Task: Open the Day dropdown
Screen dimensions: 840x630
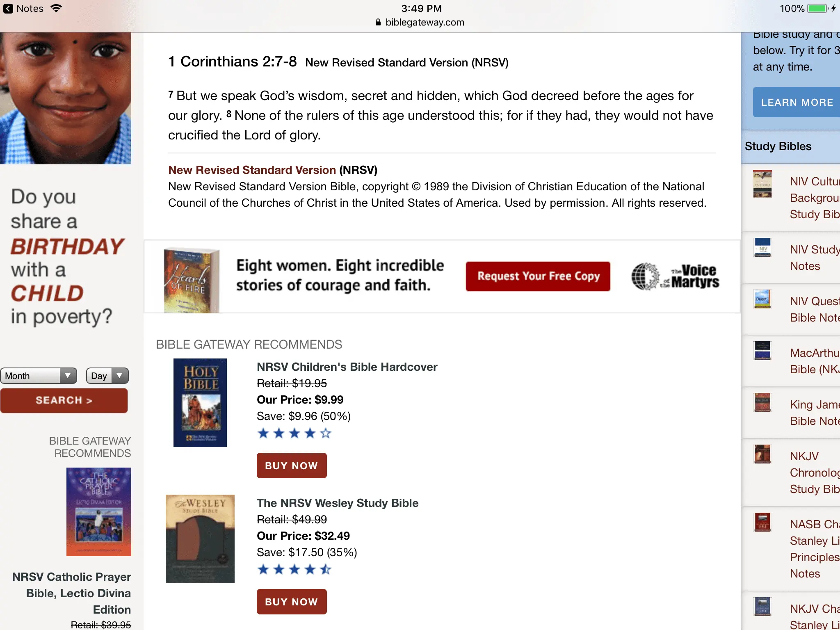Action: [x=107, y=376]
